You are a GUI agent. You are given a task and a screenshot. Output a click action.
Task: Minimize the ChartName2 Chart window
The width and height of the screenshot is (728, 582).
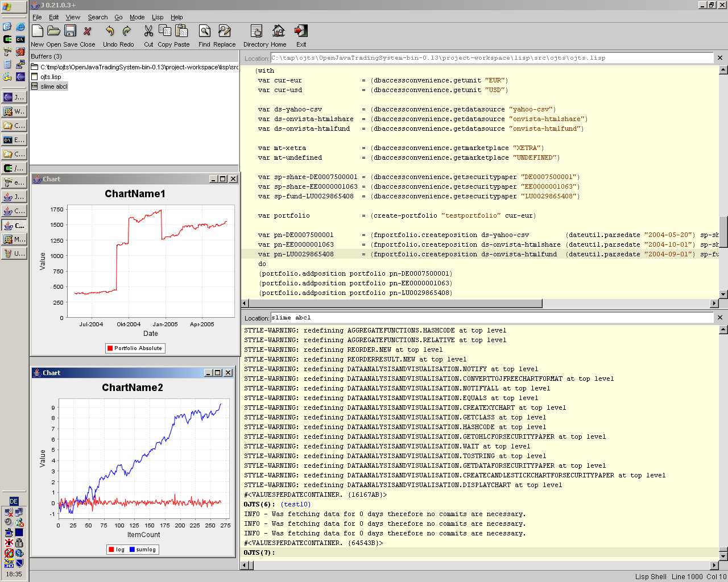point(208,373)
